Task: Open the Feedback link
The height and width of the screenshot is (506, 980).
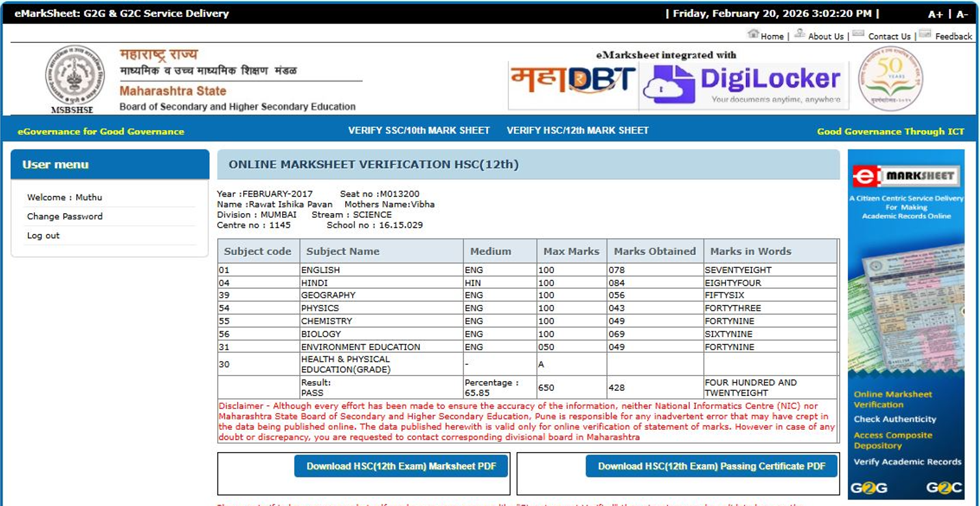Action: coord(953,36)
